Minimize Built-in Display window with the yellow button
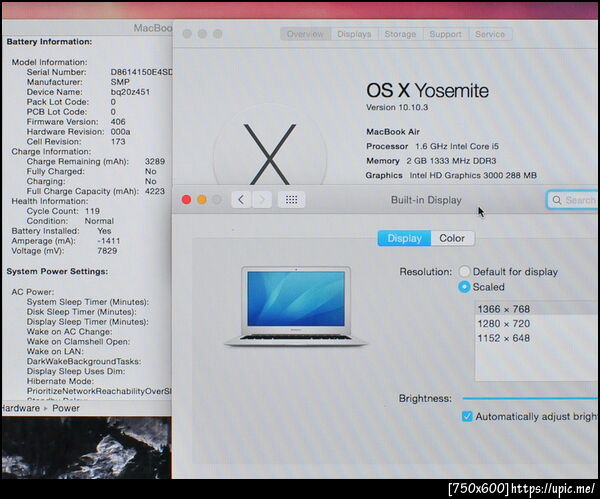This screenshot has width=600, height=499. [x=202, y=200]
